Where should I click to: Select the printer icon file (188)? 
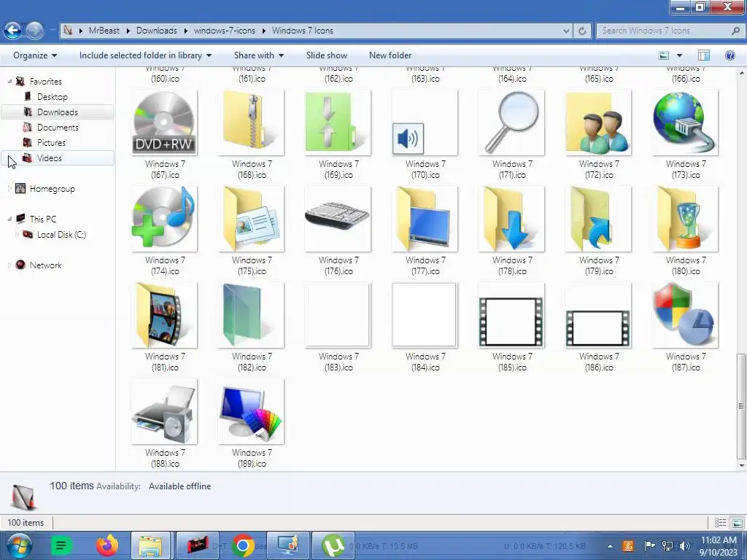(x=164, y=411)
